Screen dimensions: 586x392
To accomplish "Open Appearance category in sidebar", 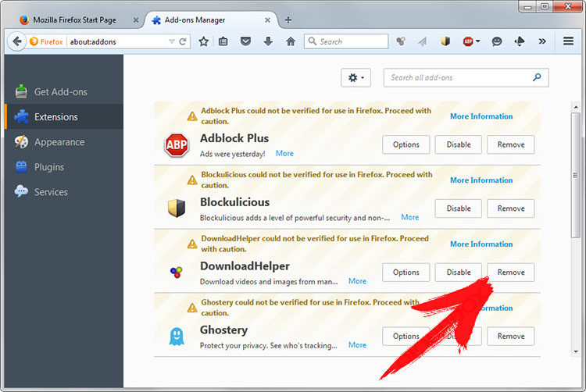I will (64, 142).
